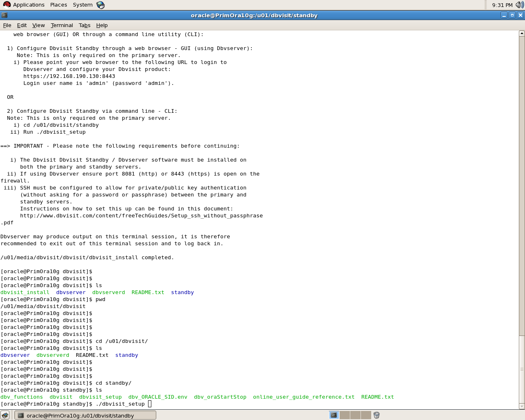Image resolution: width=525 pixels, height=420 pixels.
Task: Open the Places menu
Action: point(59,5)
